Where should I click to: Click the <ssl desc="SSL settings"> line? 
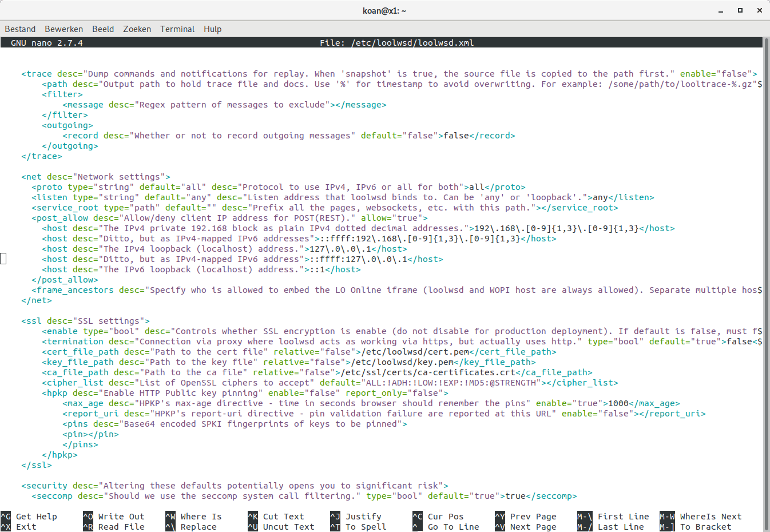point(85,321)
